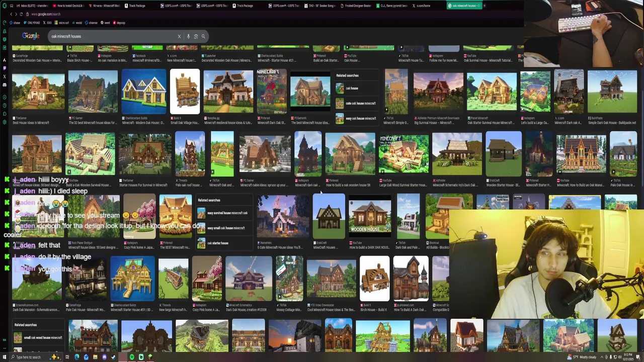Open '8 Cute Minecraft House Ideas' thumbnail

point(283,217)
